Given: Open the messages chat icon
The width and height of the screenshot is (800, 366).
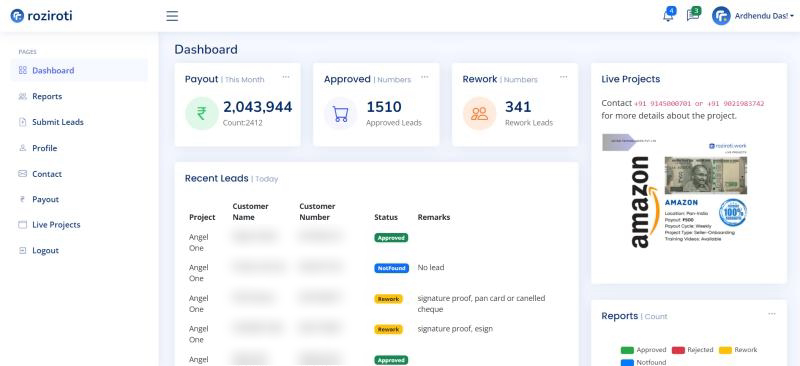Looking at the screenshot, I should pyautogui.click(x=692, y=16).
